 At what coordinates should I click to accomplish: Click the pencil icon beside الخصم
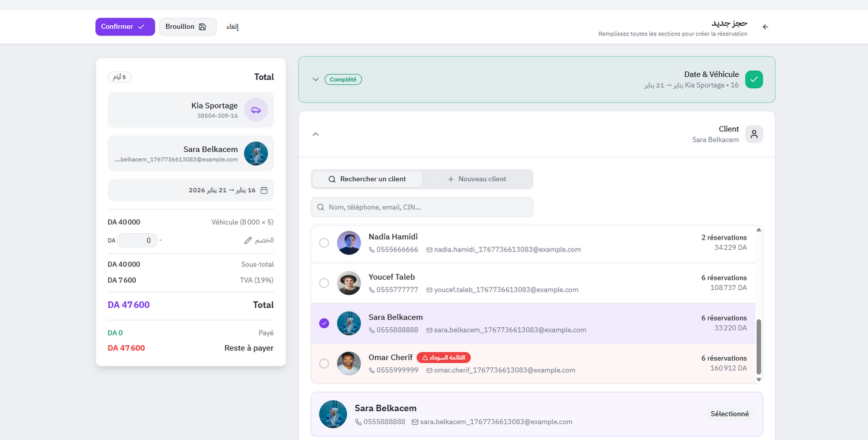[x=248, y=240]
